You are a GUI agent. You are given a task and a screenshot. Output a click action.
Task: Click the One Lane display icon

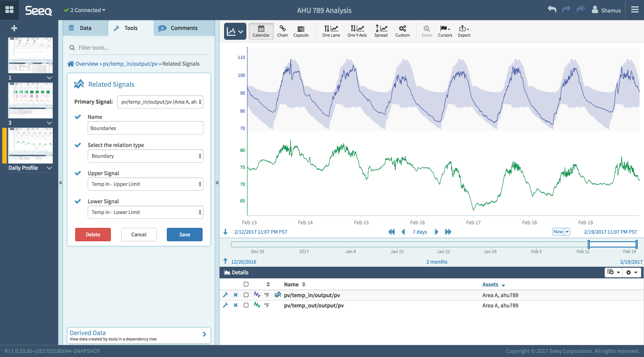point(330,30)
